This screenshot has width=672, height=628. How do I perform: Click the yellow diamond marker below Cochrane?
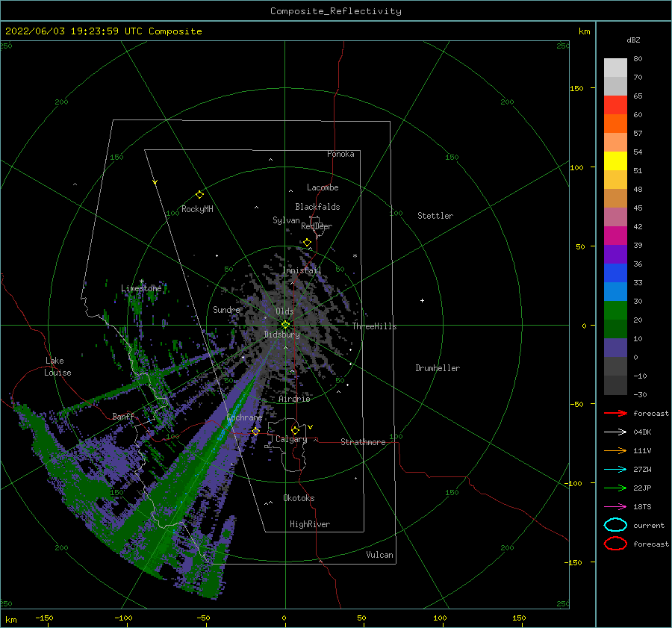click(x=255, y=432)
